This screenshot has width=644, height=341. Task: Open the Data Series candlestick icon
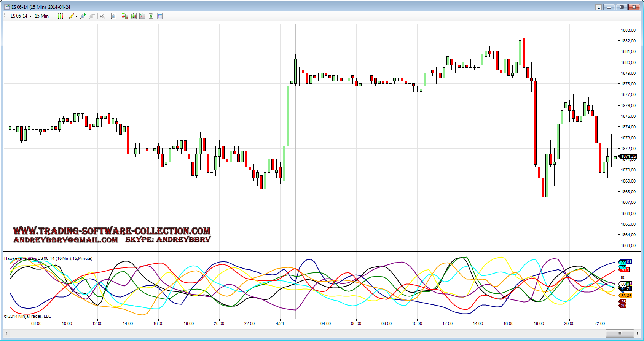coord(134,16)
